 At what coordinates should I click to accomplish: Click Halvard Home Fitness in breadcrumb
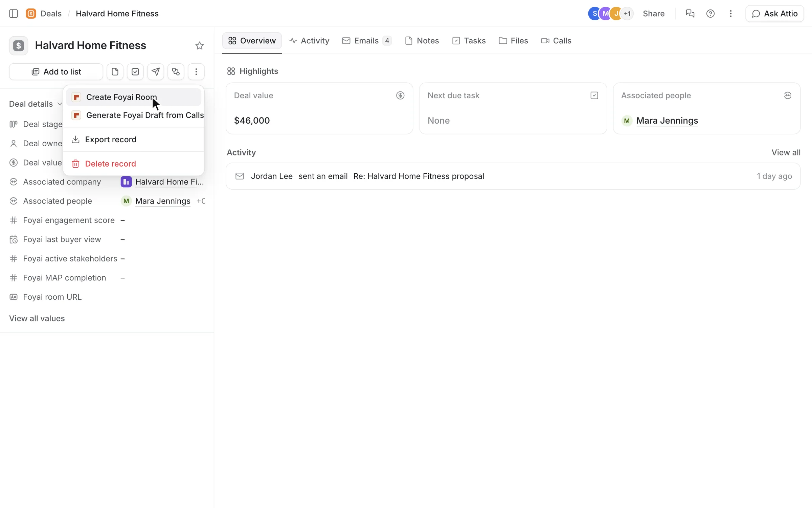(117, 14)
